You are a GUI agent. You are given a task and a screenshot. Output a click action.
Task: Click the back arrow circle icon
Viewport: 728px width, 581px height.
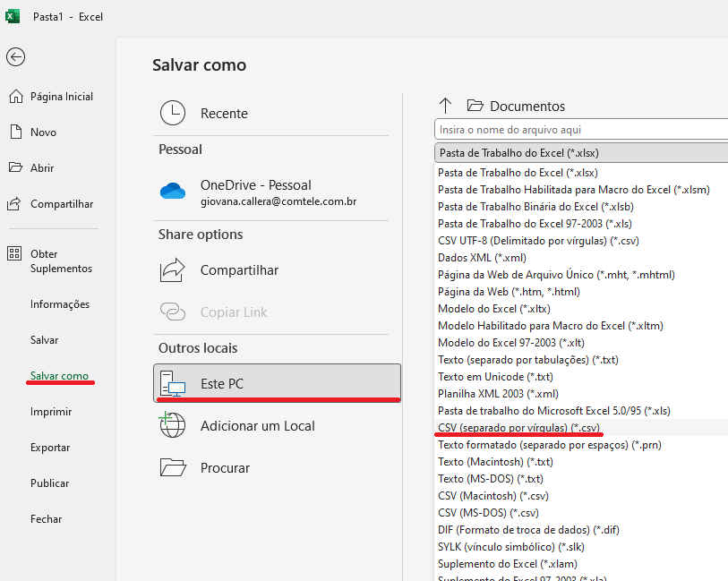(16, 57)
